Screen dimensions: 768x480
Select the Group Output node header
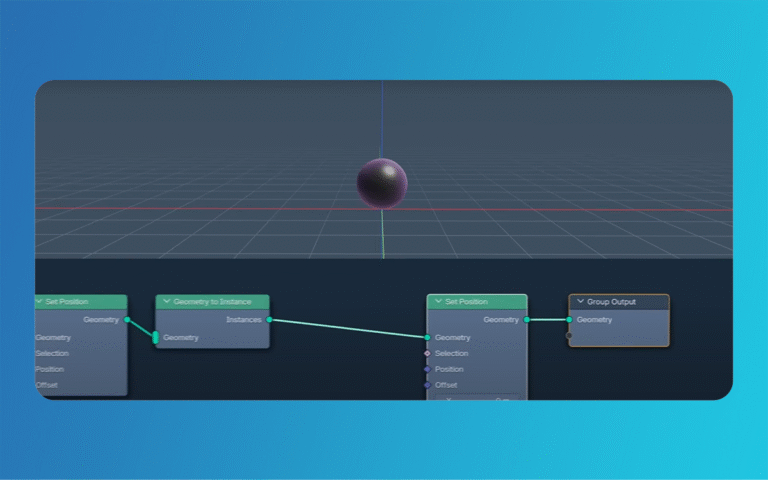[619, 302]
